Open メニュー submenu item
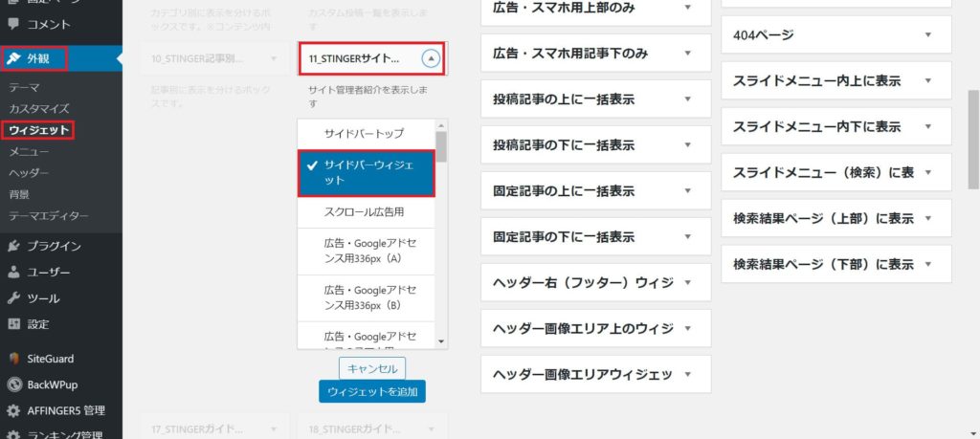980x439 pixels. tap(29, 151)
